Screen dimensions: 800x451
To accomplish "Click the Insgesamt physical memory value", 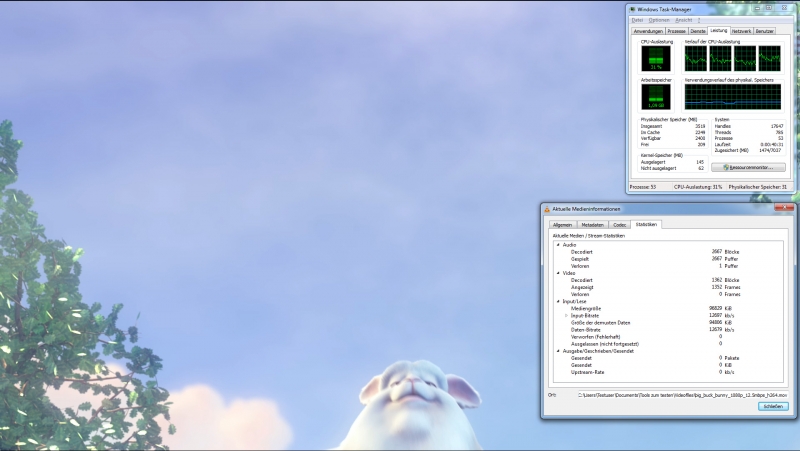I will point(700,126).
